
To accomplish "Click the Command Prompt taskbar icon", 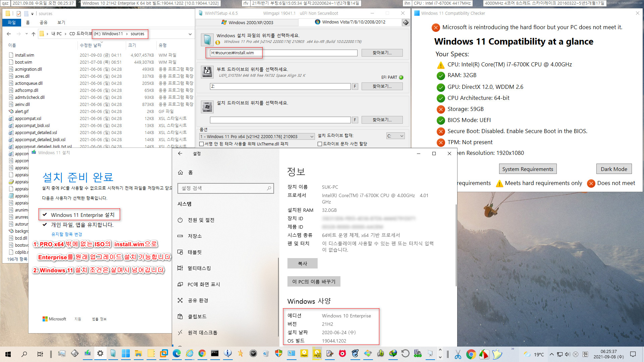I will [215, 354].
